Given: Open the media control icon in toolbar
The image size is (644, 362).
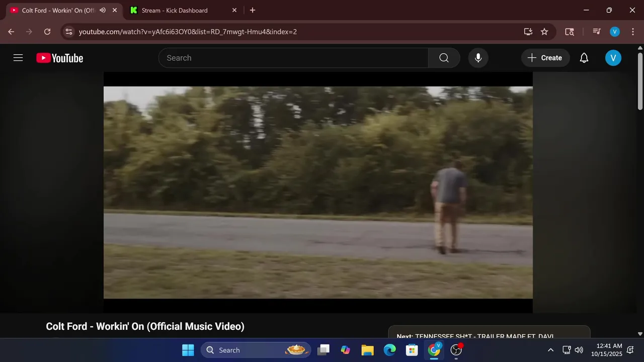Looking at the screenshot, I should click(597, 32).
